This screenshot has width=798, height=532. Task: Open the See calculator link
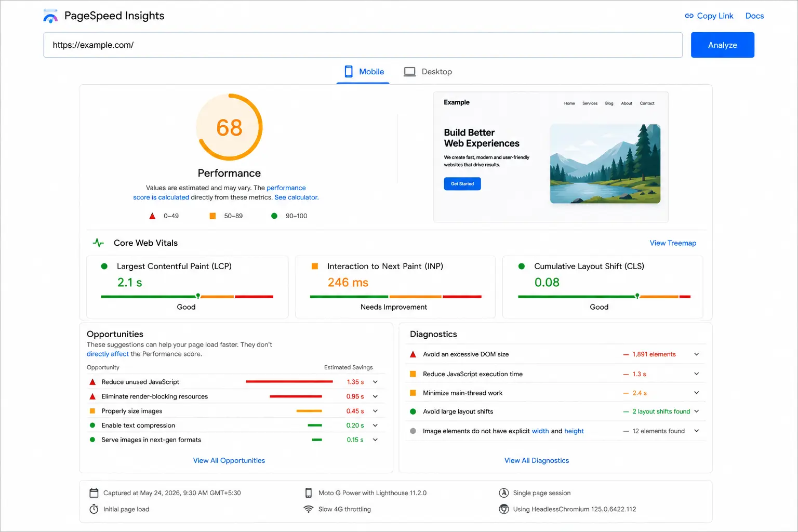coord(296,197)
